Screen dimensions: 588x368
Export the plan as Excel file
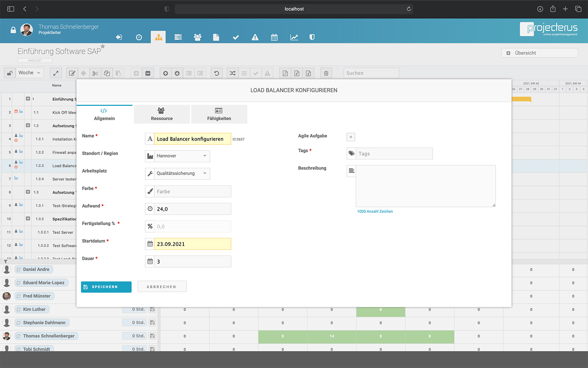(x=308, y=73)
